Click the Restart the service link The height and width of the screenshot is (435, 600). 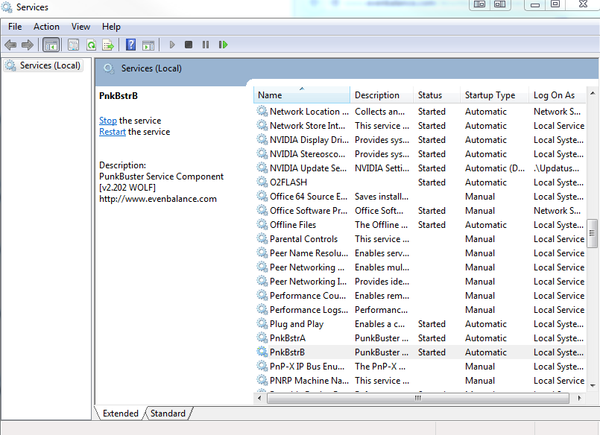pos(112,132)
